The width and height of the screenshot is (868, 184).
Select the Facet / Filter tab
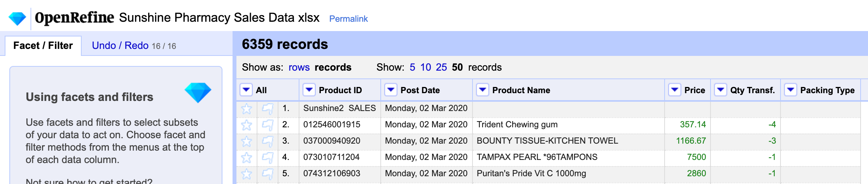tap(43, 46)
